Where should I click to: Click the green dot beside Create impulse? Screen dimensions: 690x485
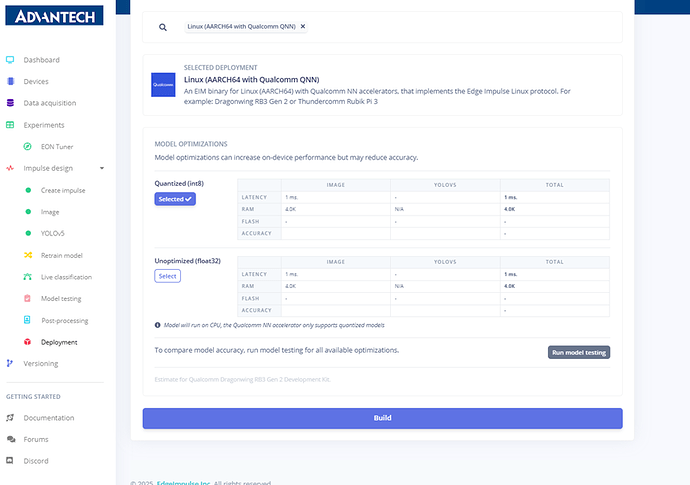point(28,190)
